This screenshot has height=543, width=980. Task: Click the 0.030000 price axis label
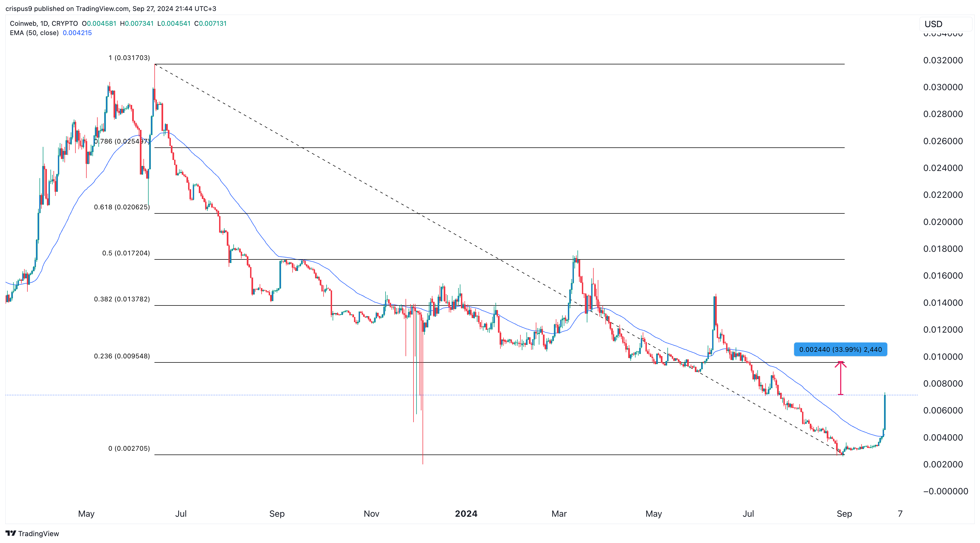943,87
